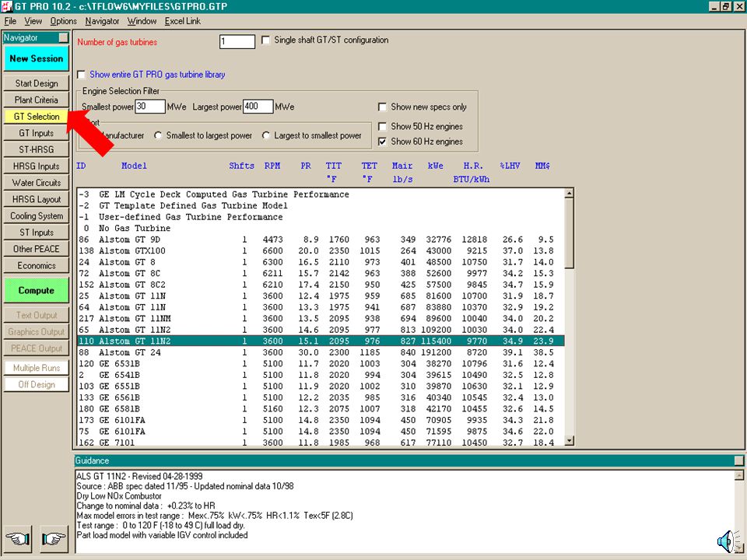Click the Guidance panel scroll up arrow

point(739,475)
